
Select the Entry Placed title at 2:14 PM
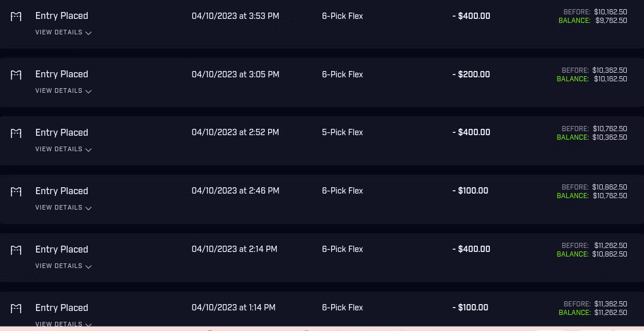61,250
